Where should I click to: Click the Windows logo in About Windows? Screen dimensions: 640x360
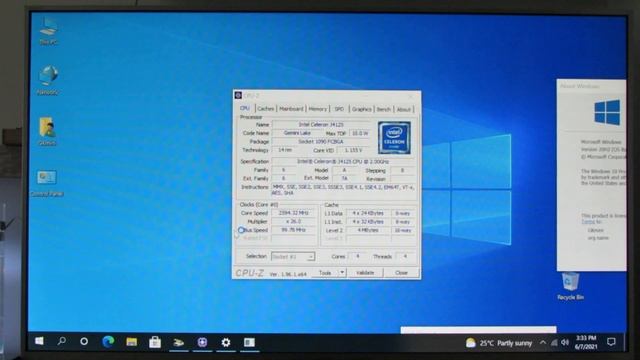(x=607, y=113)
